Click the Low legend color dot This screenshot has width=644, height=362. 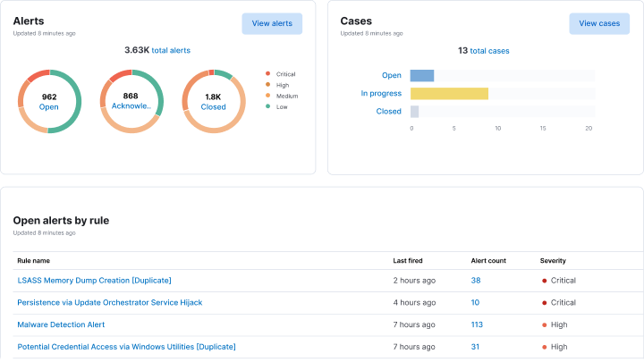coord(267,106)
